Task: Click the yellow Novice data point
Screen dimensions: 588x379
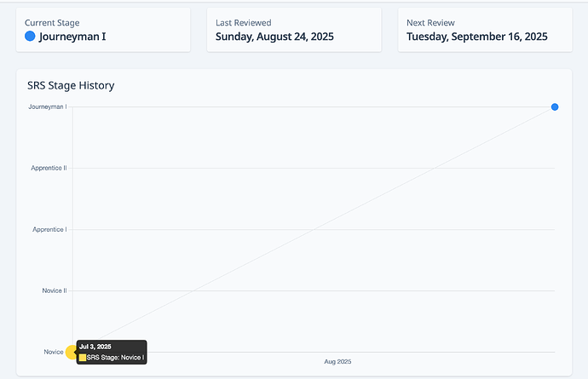Action: 71,352
